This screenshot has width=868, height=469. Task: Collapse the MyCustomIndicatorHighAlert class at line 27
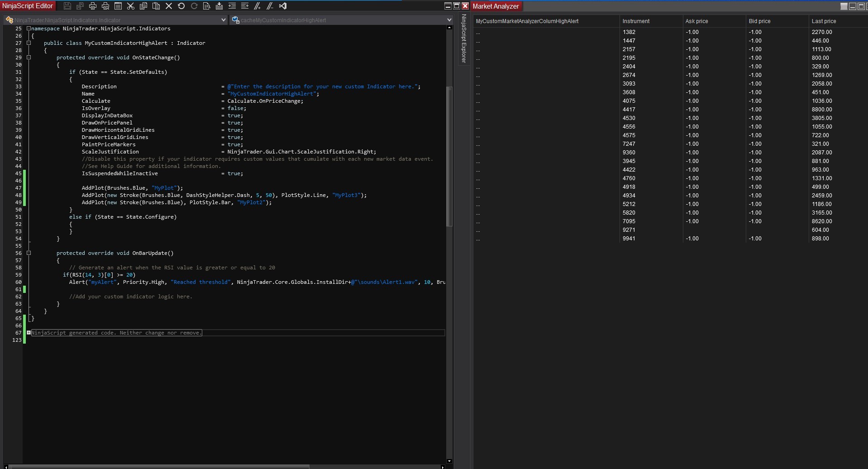tap(29, 43)
